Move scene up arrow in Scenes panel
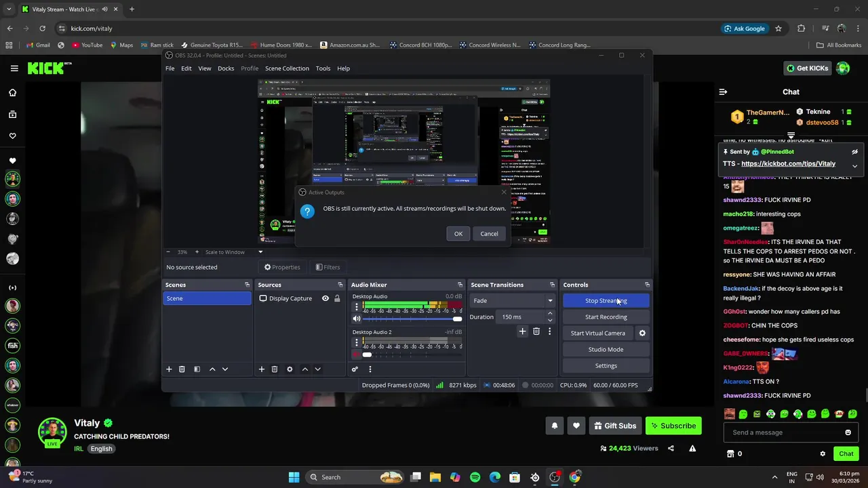 [212, 369]
